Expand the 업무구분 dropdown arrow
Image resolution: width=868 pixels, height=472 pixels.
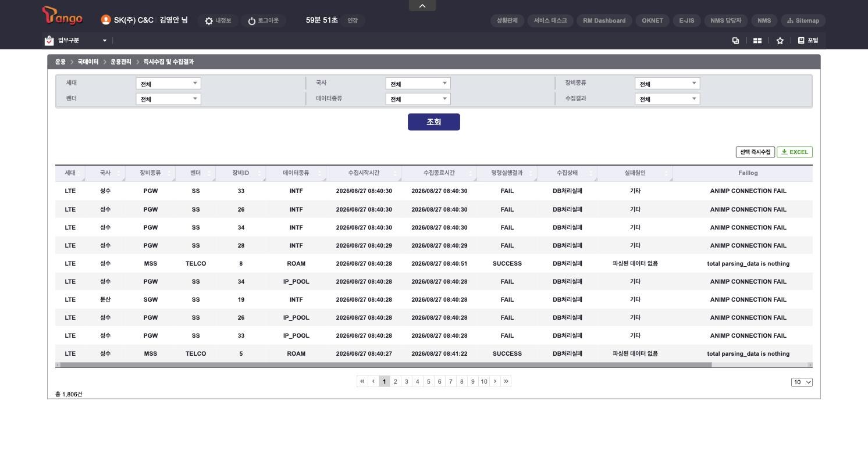105,41
